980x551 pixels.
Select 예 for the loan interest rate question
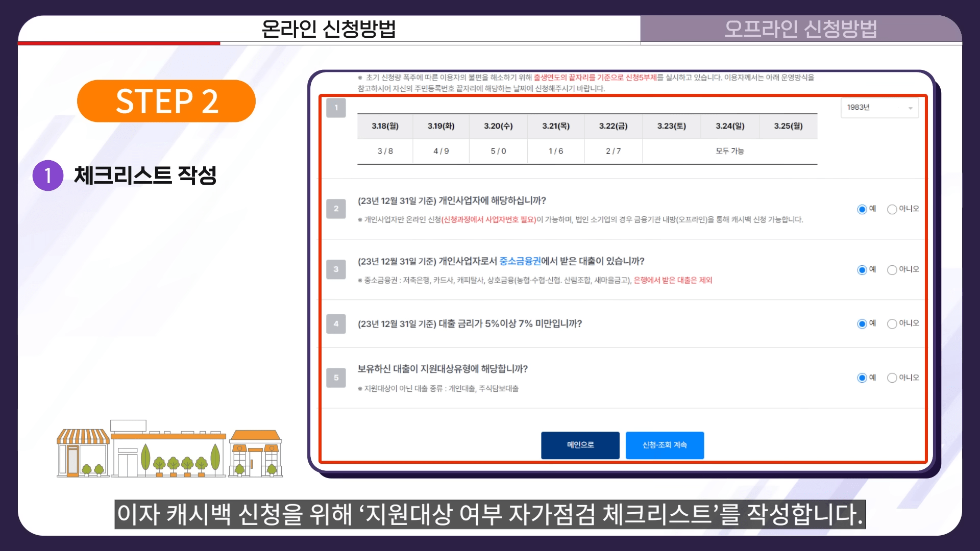point(862,324)
